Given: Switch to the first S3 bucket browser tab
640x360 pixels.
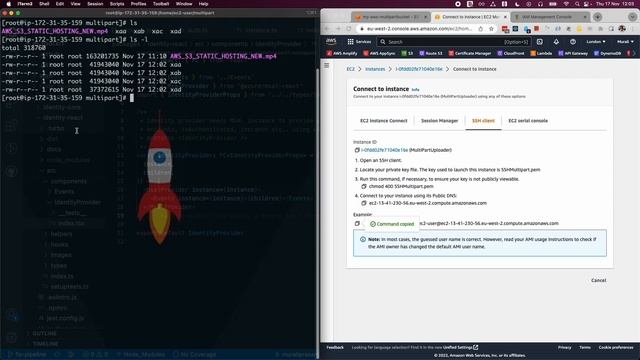Looking at the screenshot, I should pos(391,17).
